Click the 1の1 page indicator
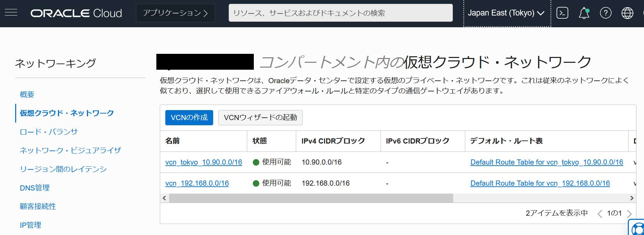 point(614,213)
